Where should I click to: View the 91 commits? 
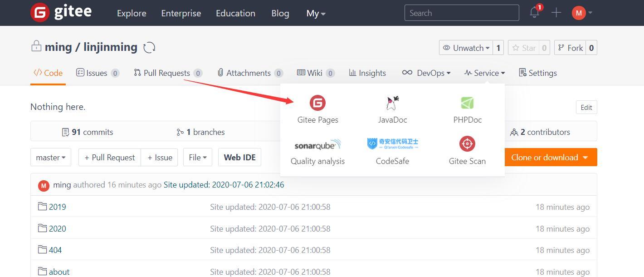click(88, 132)
